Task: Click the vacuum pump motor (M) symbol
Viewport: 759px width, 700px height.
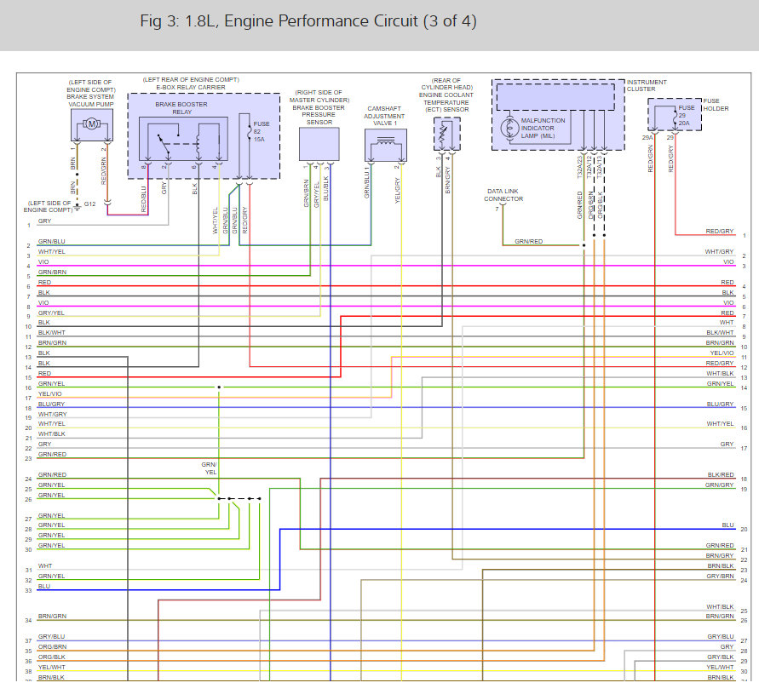Action: click(91, 124)
